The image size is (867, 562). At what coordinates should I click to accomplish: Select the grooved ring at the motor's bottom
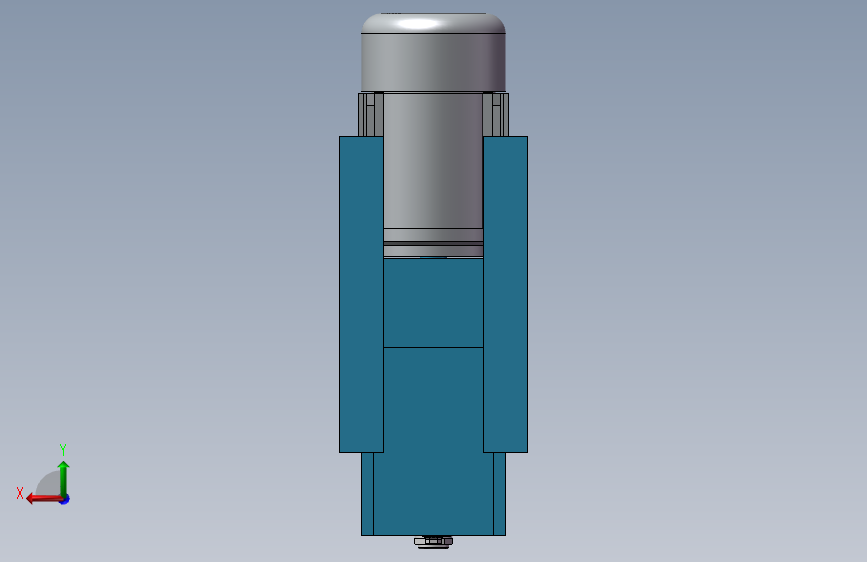point(433,243)
